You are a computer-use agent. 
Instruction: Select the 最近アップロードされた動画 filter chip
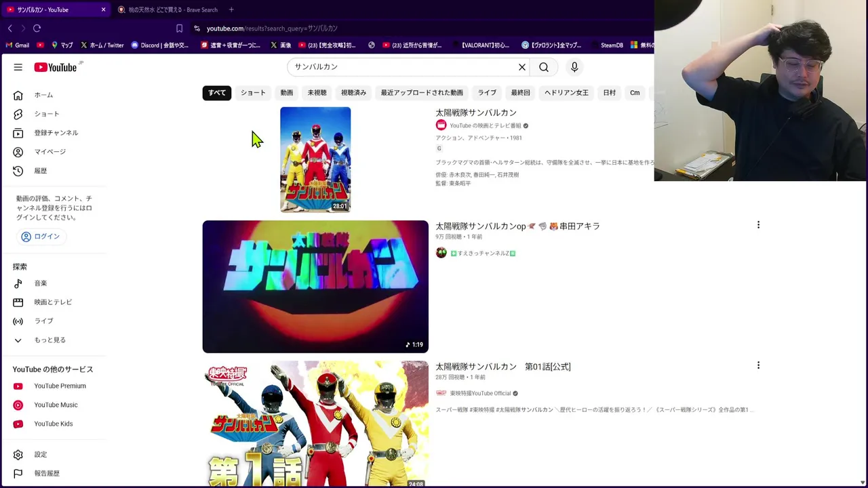click(x=422, y=93)
